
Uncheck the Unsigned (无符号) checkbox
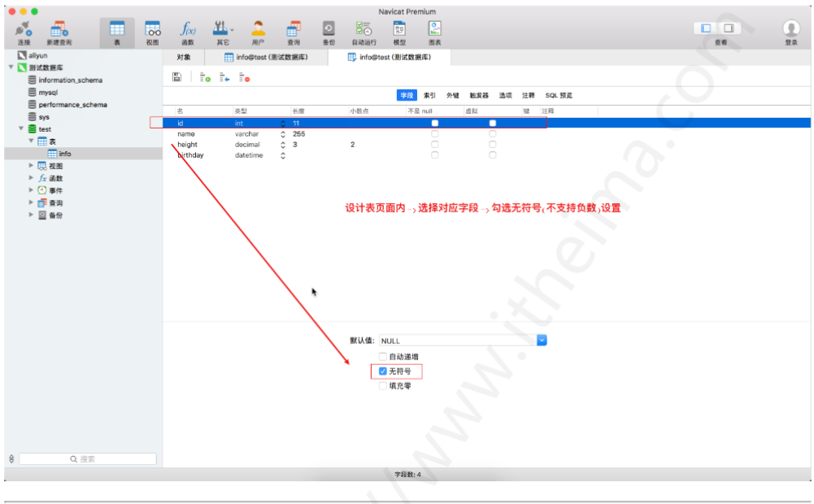(382, 371)
